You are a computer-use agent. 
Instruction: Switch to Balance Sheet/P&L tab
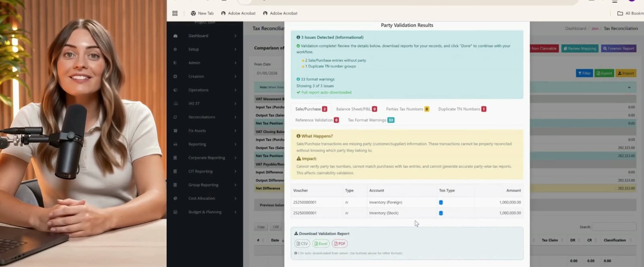click(356, 109)
